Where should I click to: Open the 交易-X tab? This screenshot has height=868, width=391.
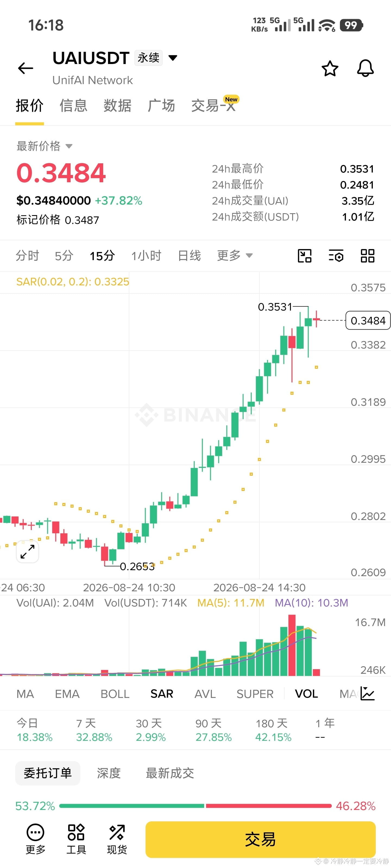pos(213,106)
